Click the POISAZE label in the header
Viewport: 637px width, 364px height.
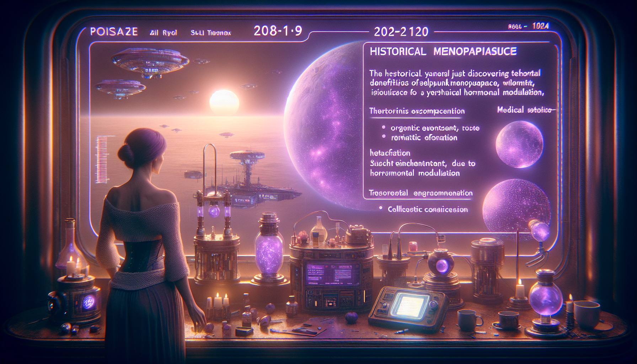(114, 32)
